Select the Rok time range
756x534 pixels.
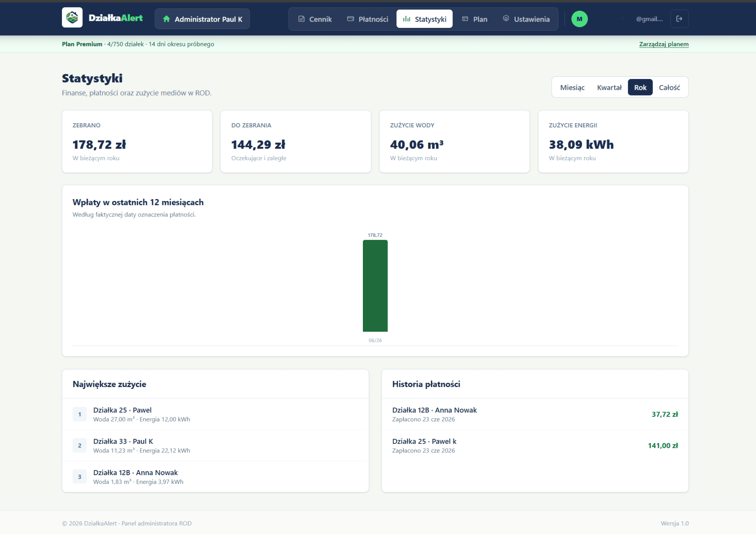point(640,87)
